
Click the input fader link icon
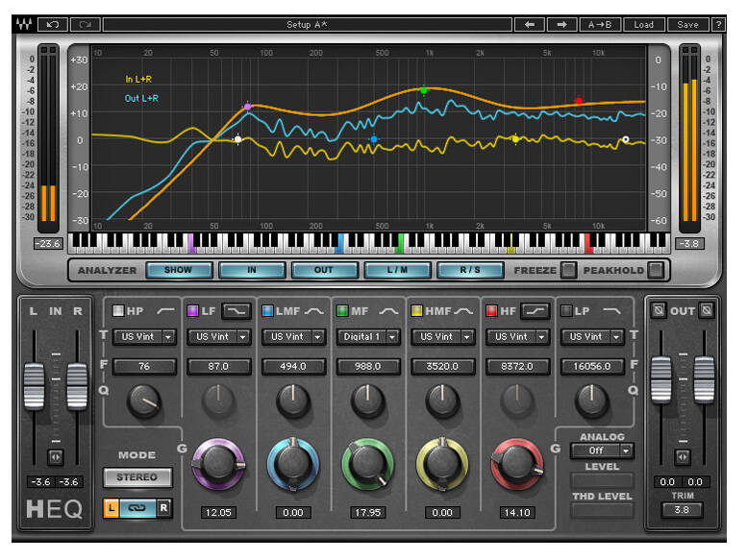(55, 457)
